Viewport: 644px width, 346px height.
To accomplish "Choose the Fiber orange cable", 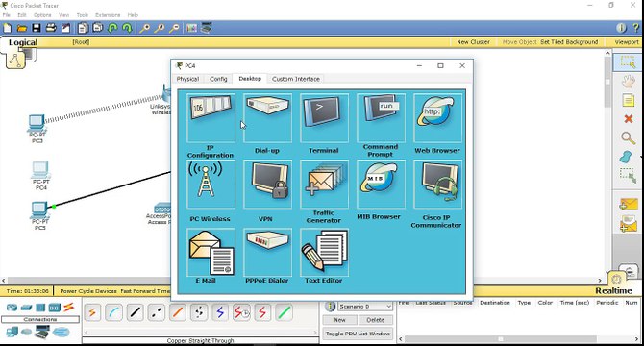I will 178,312.
